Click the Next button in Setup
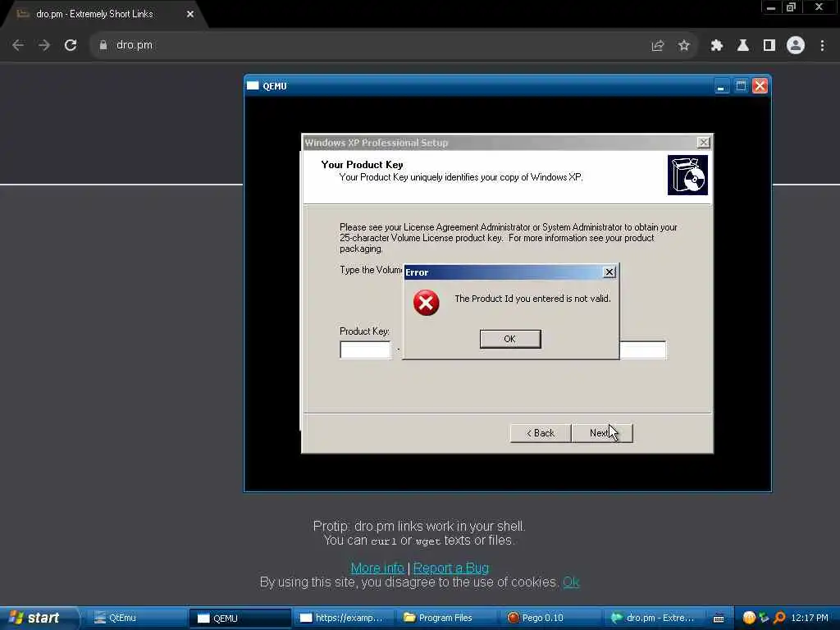 (602, 433)
